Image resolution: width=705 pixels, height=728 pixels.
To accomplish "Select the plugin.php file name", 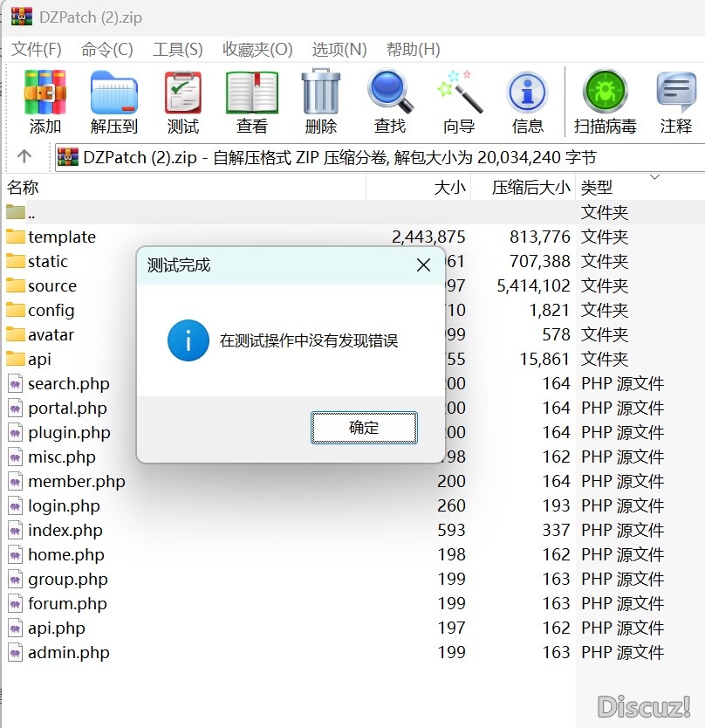I will [x=69, y=433].
